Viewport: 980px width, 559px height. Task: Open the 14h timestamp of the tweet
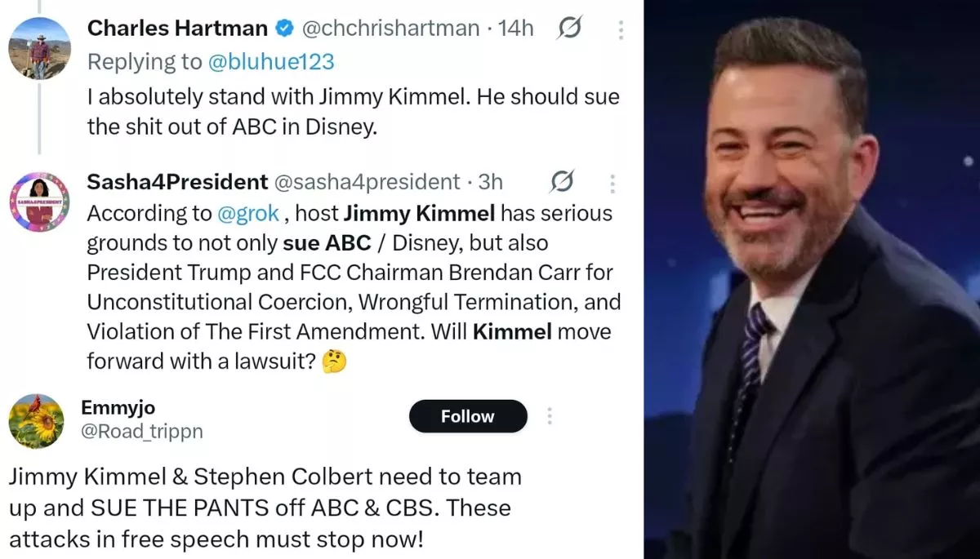point(515,29)
